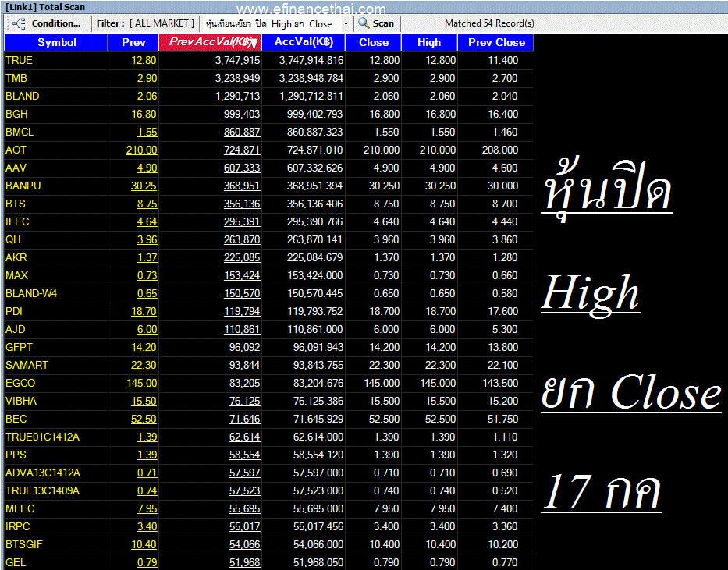Sort by the Close column header
This screenshot has width=728, height=570.
coord(373,43)
